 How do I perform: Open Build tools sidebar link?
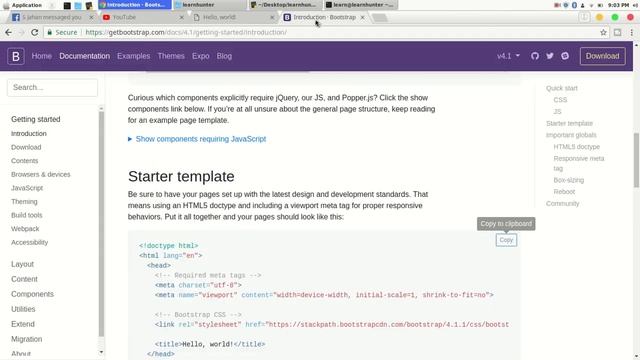27,215
